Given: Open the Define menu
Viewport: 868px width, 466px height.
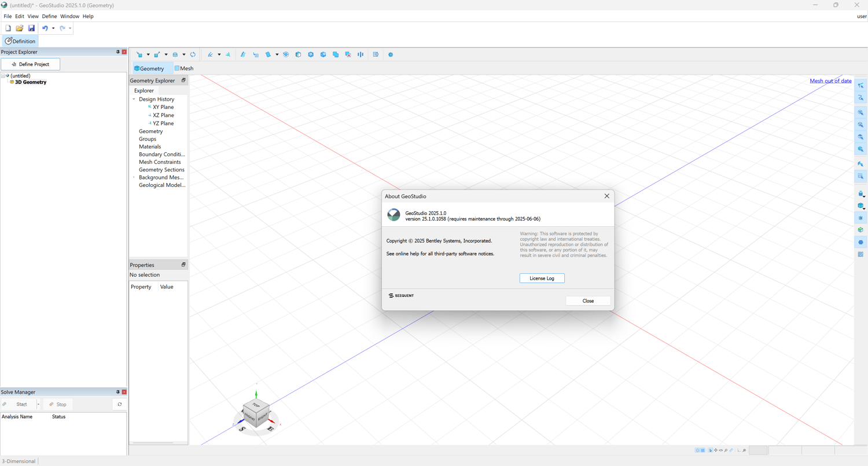Looking at the screenshot, I should pos(49,16).
